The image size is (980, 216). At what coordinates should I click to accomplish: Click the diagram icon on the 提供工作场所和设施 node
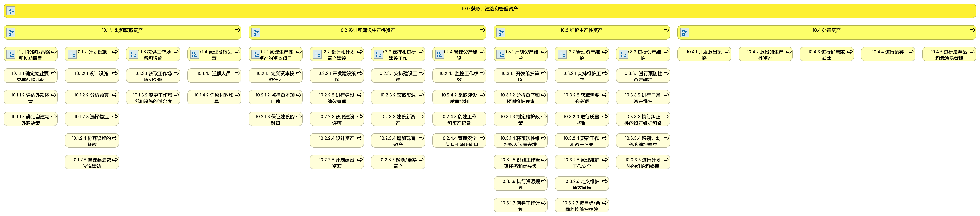point(133,54)
